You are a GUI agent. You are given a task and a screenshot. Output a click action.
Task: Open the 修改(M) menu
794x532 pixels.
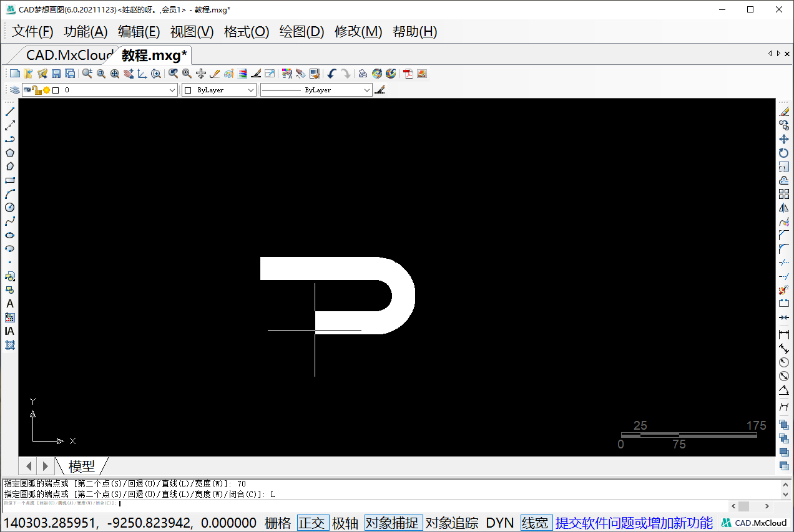[358, 32]
